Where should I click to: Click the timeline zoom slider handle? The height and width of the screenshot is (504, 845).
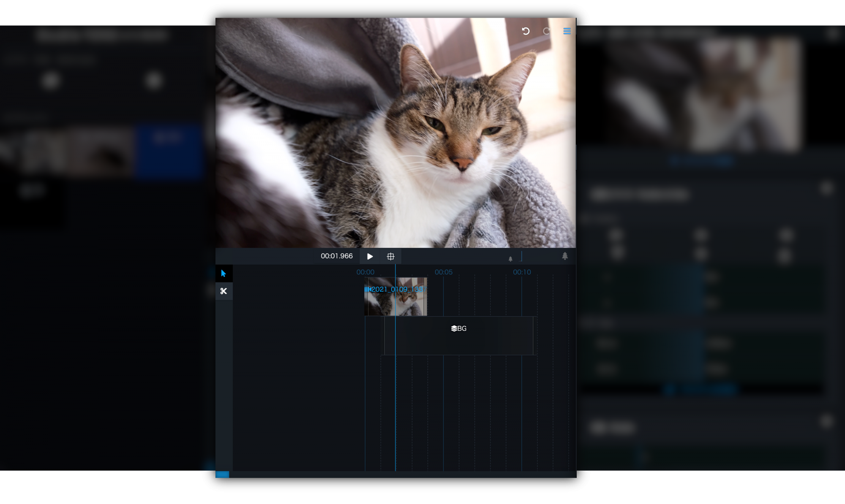click(521, 256)
